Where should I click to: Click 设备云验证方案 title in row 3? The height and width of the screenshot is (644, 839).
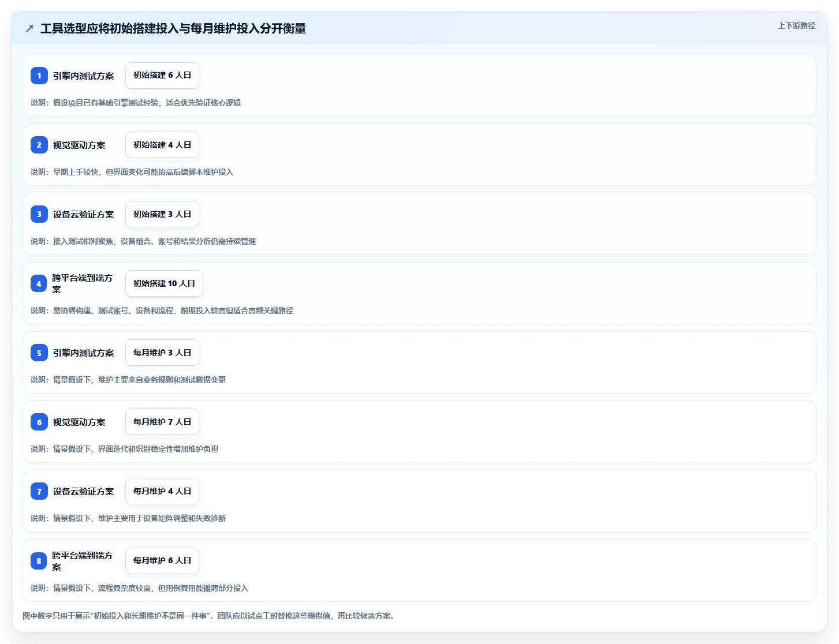tap(84, 214)
